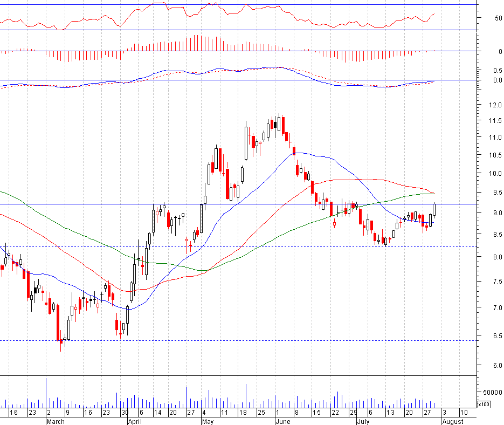This screenshot has height=425, width=504.
Task: Select the 6.0 price axis label
Action: (498, 366)
